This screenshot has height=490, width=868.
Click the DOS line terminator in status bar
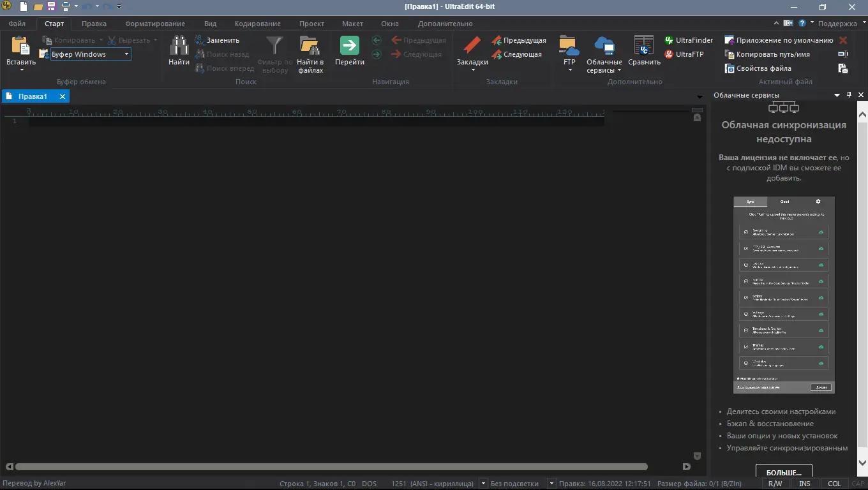370,484
